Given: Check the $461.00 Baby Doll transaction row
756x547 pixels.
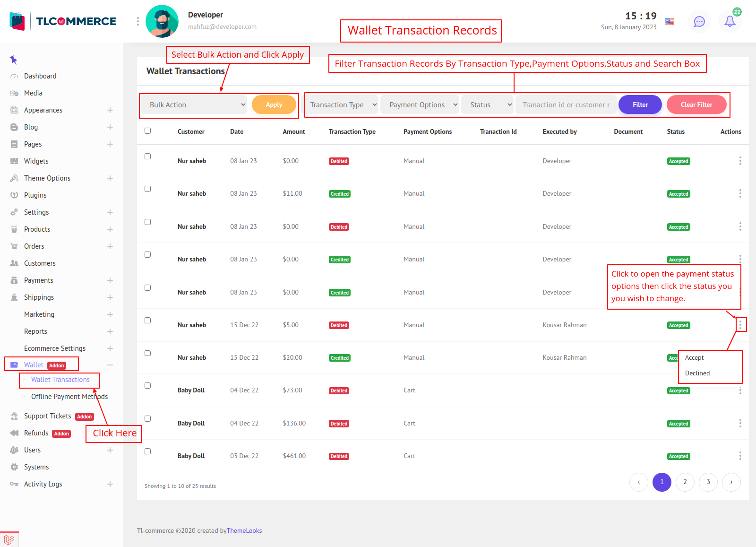Looking at the screenshot, I should (x=148, y=451).
